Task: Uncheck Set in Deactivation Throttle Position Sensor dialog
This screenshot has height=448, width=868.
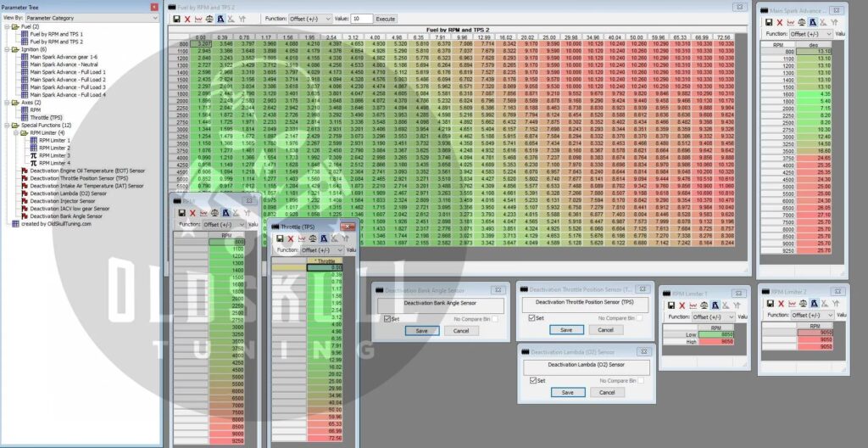Action: 531,318
